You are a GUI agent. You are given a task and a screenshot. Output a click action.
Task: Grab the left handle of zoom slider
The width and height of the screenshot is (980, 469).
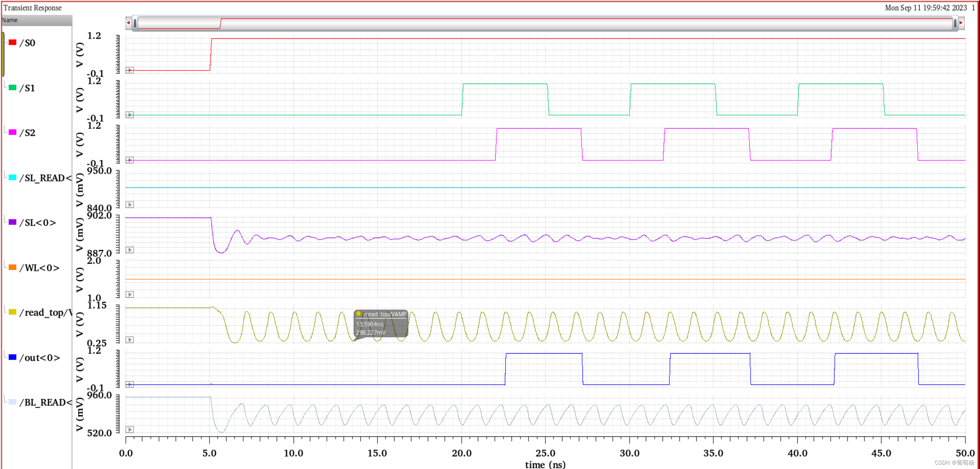135,23
